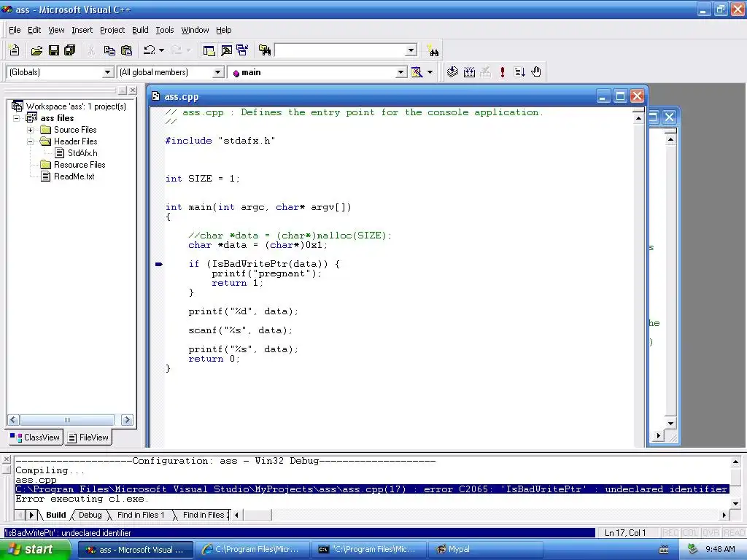
Task: Click the workspace pane scroll left arrow
Action: point(13,420)
